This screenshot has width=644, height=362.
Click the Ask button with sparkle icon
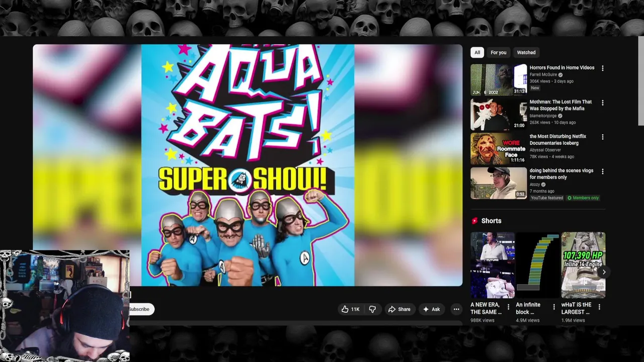point(432,309)
